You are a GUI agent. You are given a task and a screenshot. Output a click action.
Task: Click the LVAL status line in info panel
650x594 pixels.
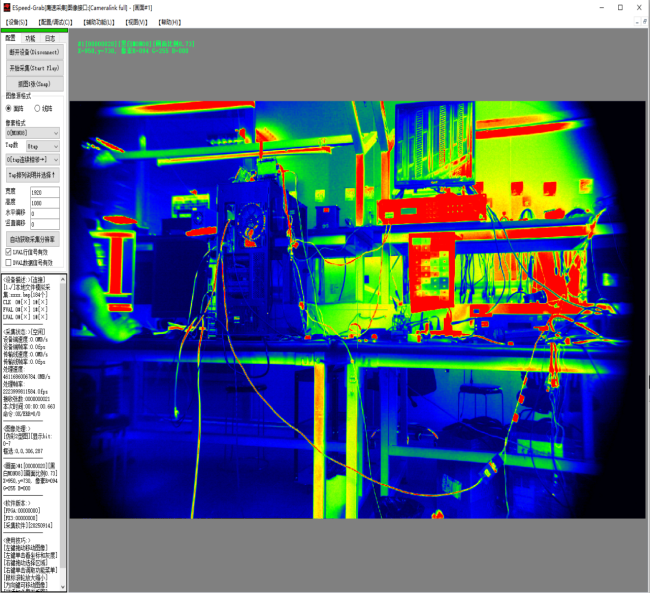click(26, 317)
